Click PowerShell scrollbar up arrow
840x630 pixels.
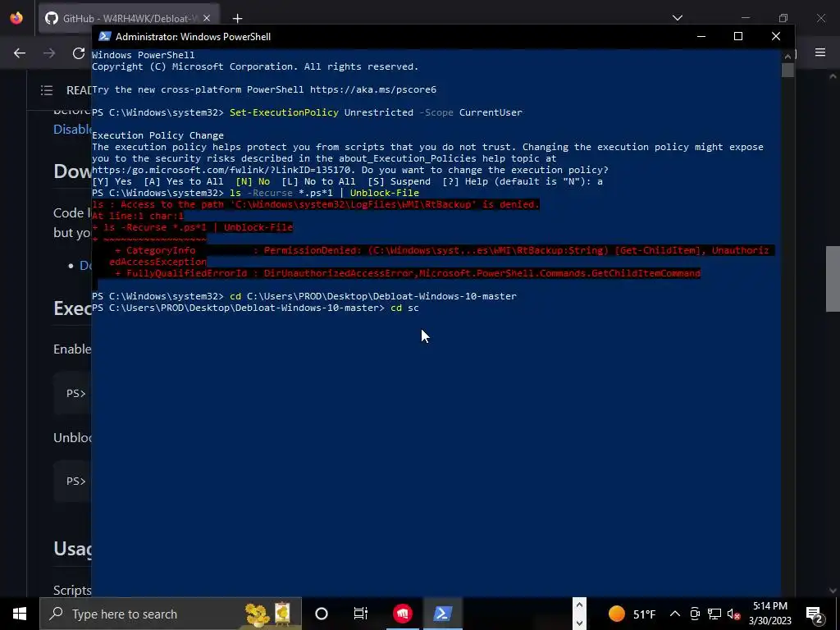pos(787,56)
